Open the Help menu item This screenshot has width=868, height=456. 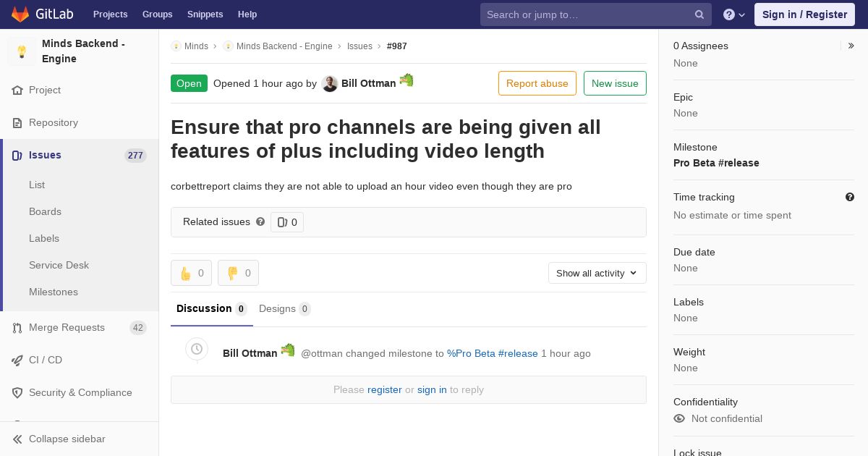[247, 14]
